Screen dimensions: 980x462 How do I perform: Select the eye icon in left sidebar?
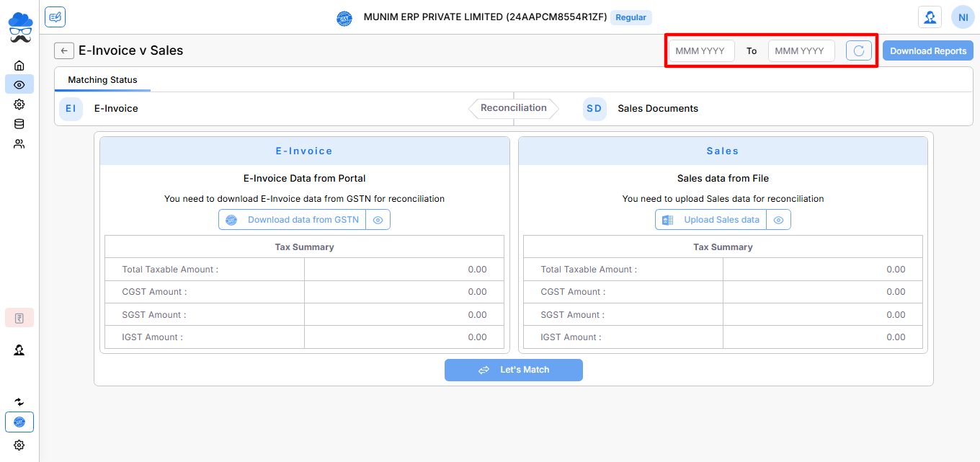[x=19, y=85]
